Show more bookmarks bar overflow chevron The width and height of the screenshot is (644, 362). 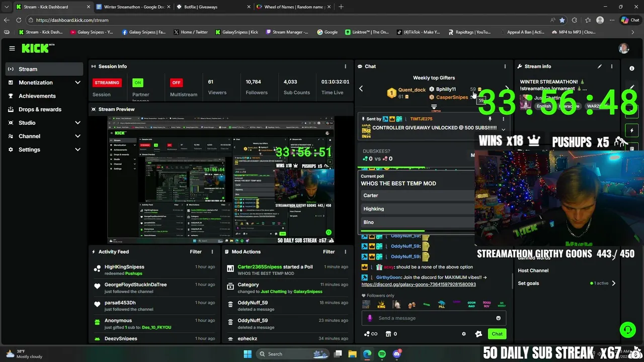coord(633,32)
